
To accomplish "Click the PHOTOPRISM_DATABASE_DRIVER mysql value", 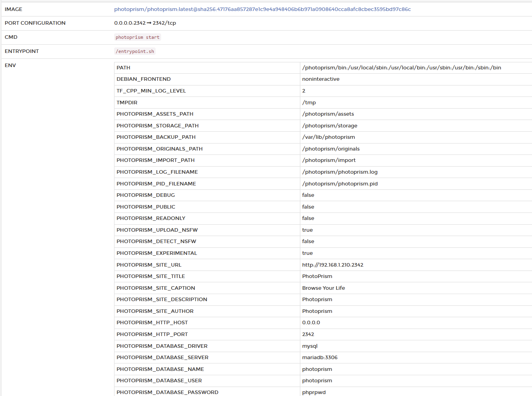I will [310, 346].
